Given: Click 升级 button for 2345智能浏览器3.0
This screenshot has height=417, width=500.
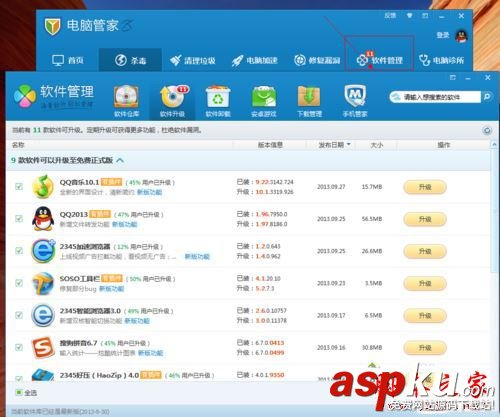Looking at the screenshot, I should 425,316.
